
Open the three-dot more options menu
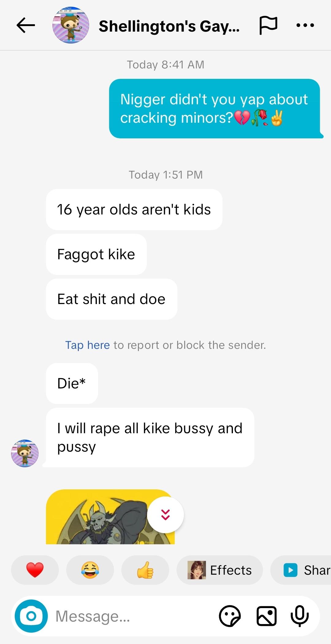click(305, 25)
